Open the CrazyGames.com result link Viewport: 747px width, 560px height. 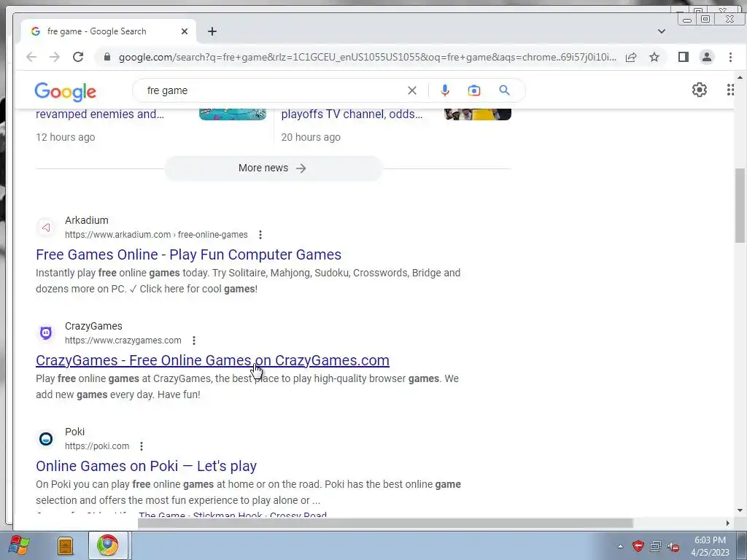(212, 360)
